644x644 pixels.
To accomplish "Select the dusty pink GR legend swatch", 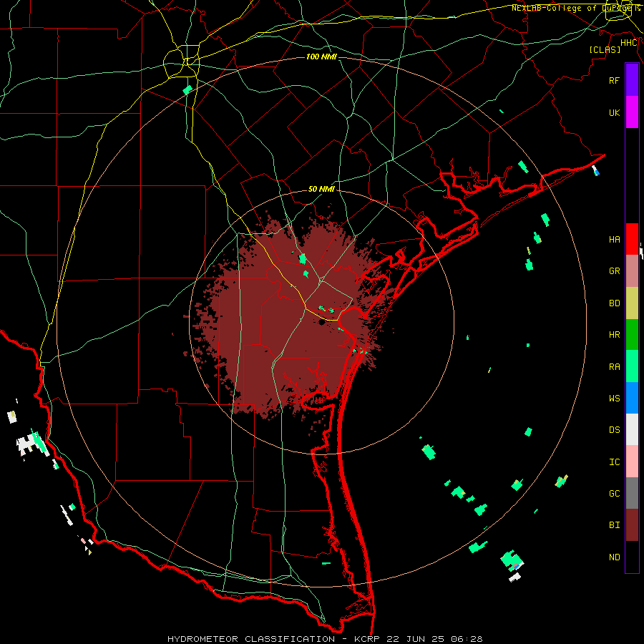I will 632,270.
